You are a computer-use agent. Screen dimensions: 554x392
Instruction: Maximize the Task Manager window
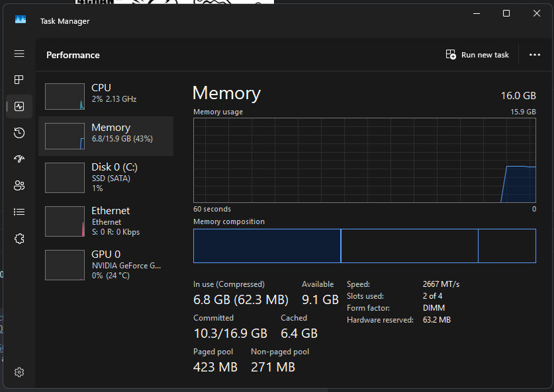click(506, 13)
